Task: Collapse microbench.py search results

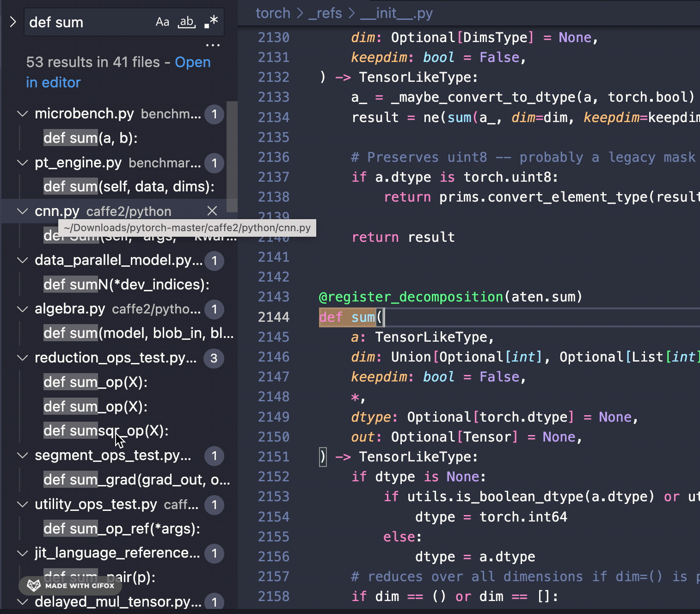Action: [x=23, y=114]
